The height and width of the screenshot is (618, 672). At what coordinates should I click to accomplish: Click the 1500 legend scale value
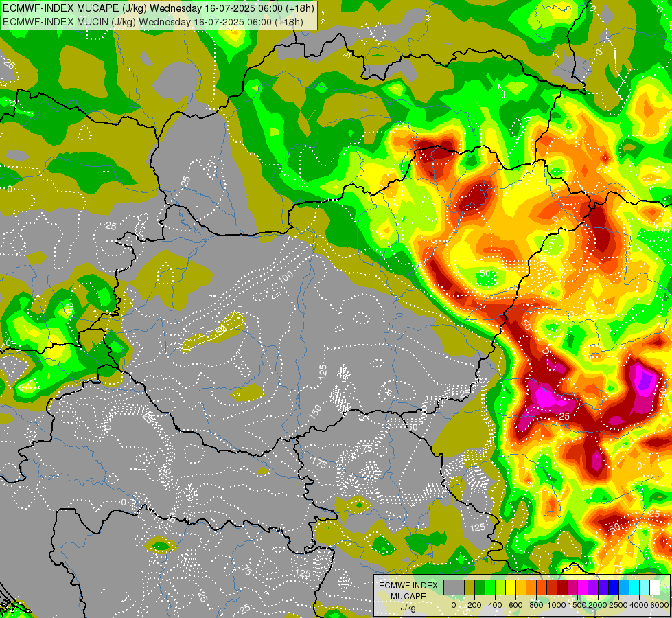tap(577, 605)
